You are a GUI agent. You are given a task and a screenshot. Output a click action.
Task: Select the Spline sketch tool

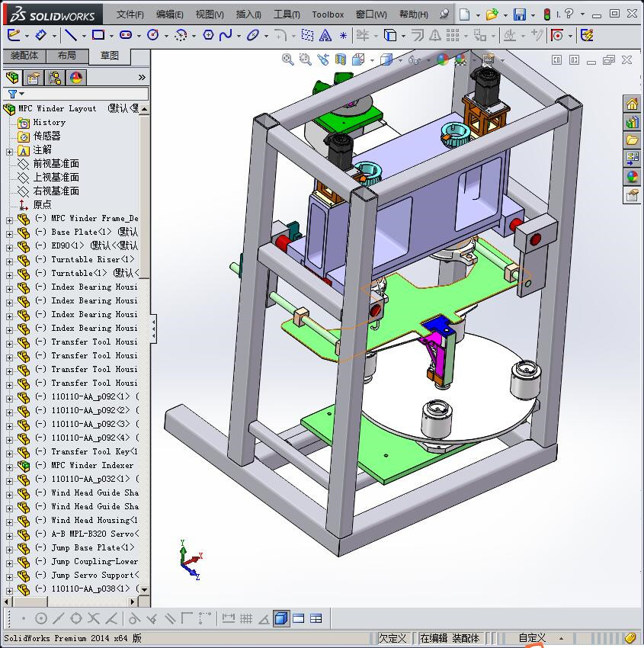click(226, 36)
